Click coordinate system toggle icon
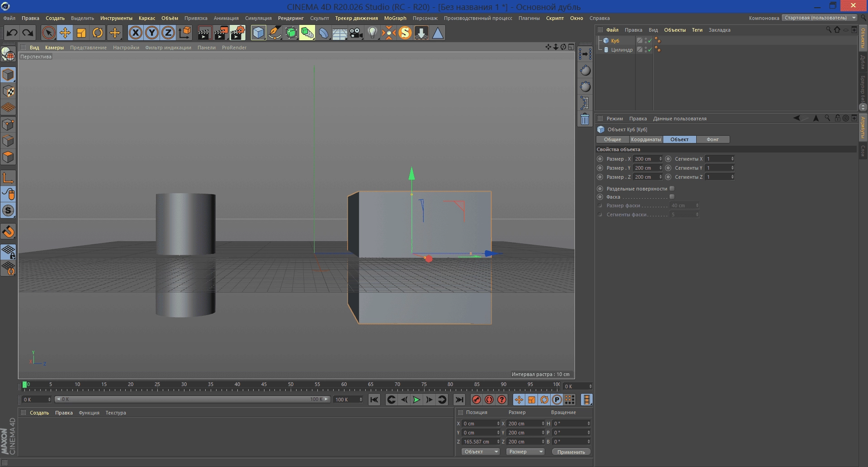Viewport: 868px width, 467px height. point(185,33)
